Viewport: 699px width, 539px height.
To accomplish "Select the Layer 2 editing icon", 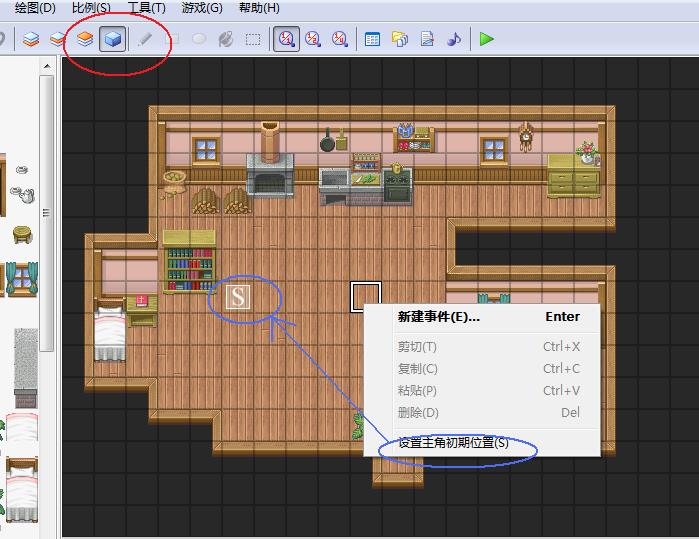I will click(58, 39).
